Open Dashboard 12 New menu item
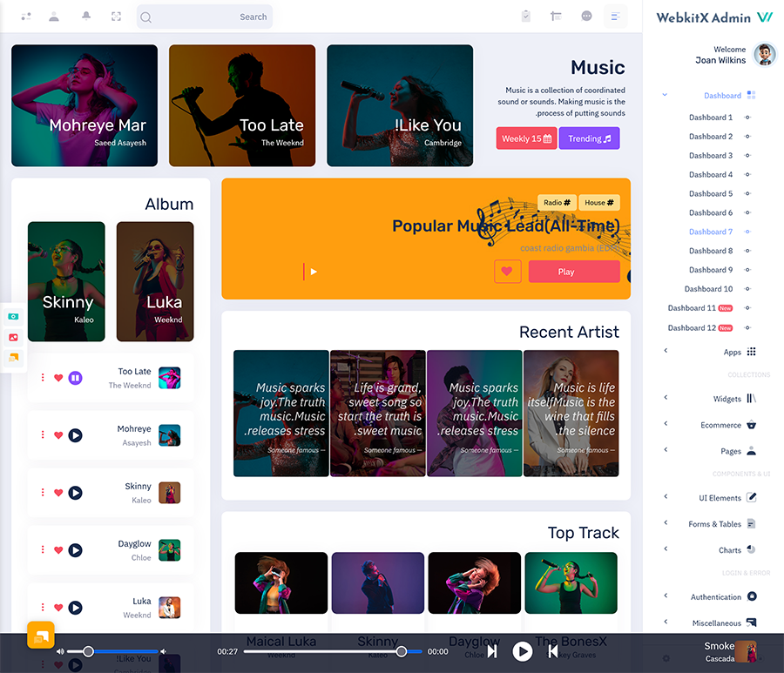This screenshot has width=784, height=673. [700, 327]
